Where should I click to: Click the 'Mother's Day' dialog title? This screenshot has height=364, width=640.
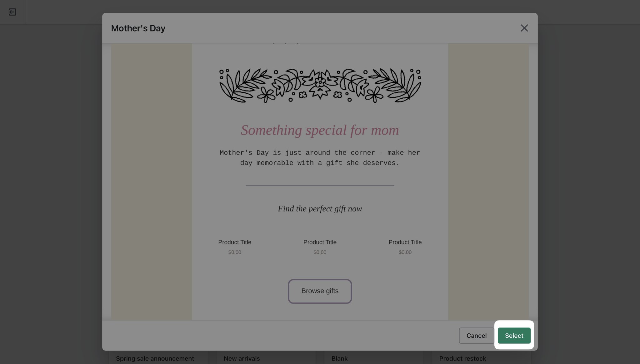point(138,28)
